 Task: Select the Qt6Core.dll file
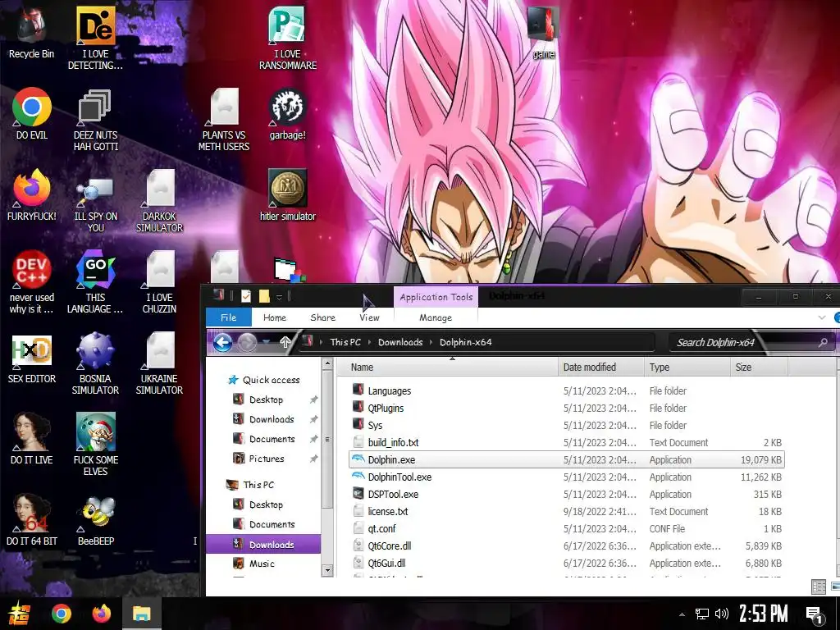(x=567, y=546)
